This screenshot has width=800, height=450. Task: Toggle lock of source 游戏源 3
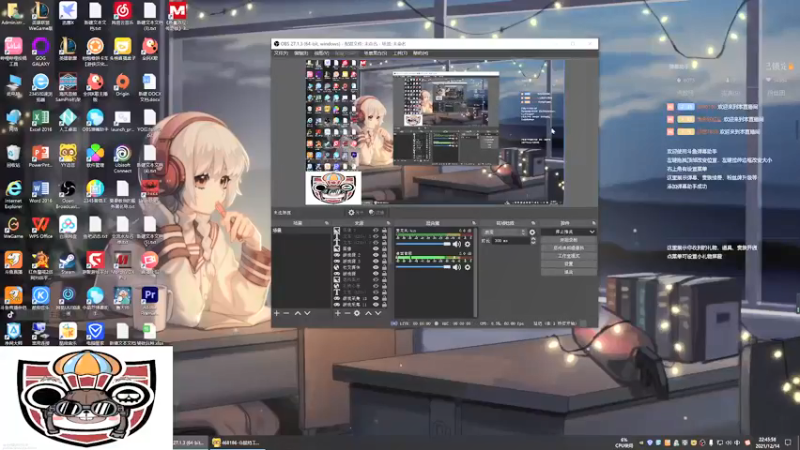pos(384,261)
